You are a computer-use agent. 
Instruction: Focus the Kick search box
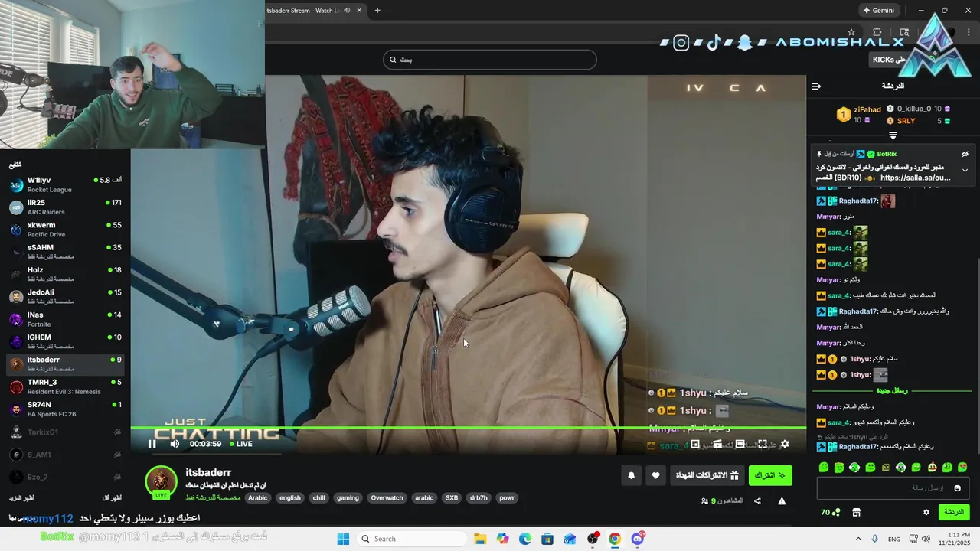click(x=490, y=60)
